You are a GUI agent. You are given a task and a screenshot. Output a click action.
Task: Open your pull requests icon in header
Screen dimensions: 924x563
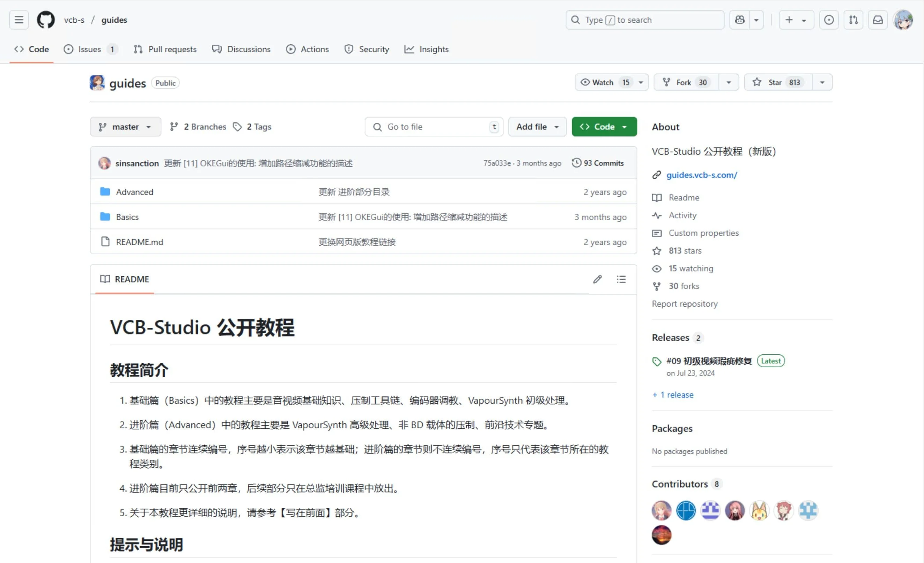[x=853, y=20]
